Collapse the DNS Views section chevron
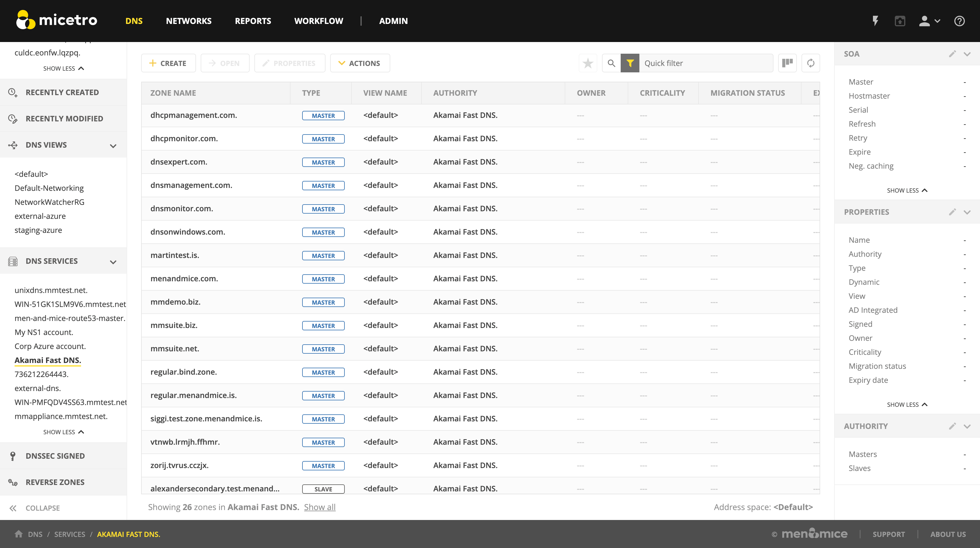 click(x=113, y=146)
